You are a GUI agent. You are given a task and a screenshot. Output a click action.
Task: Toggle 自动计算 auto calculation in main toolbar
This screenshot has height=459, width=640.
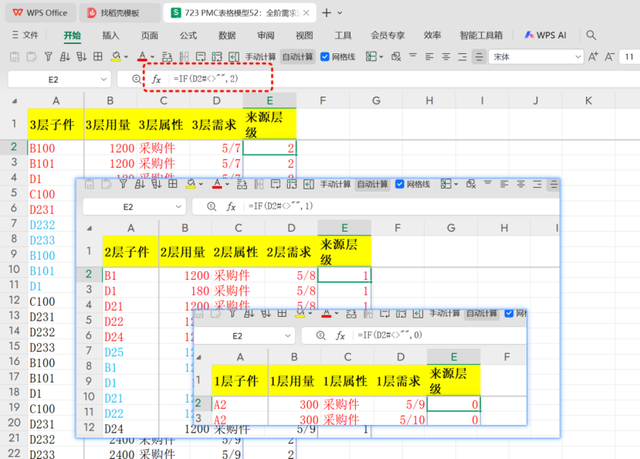pos(298,57)
